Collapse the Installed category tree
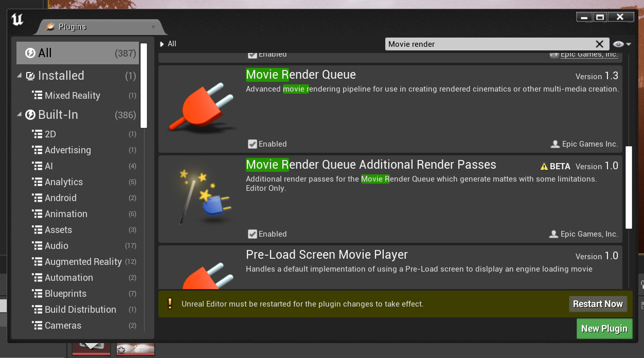The width and height of the screenshot is (644, 358). (20, 76)
